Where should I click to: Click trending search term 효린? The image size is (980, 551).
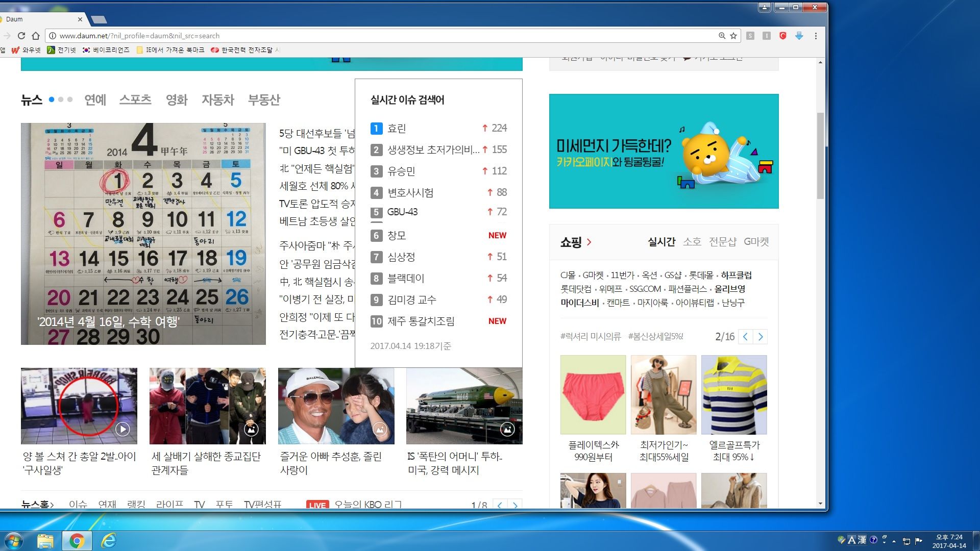point(397,129)
